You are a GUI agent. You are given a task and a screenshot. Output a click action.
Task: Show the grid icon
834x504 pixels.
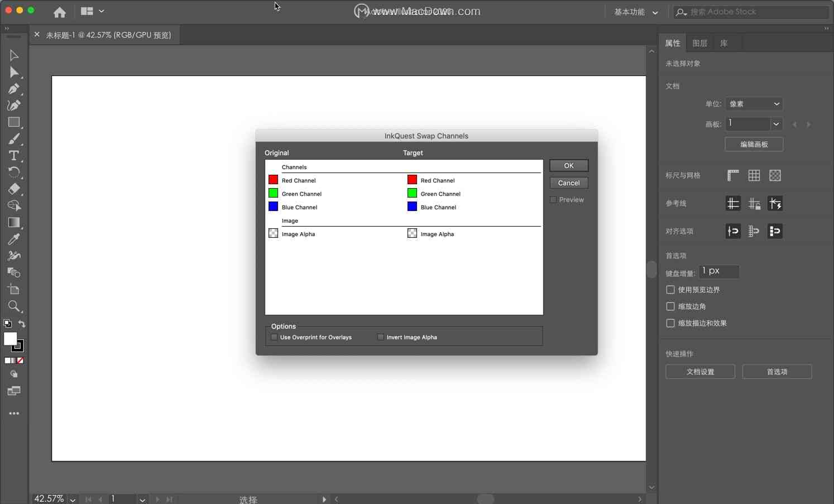pos(754,175)
